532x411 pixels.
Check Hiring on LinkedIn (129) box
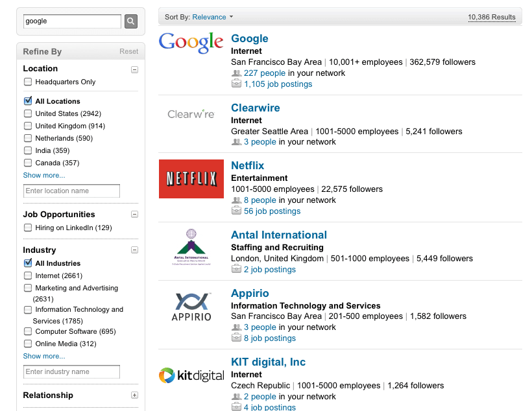[28, 228]
